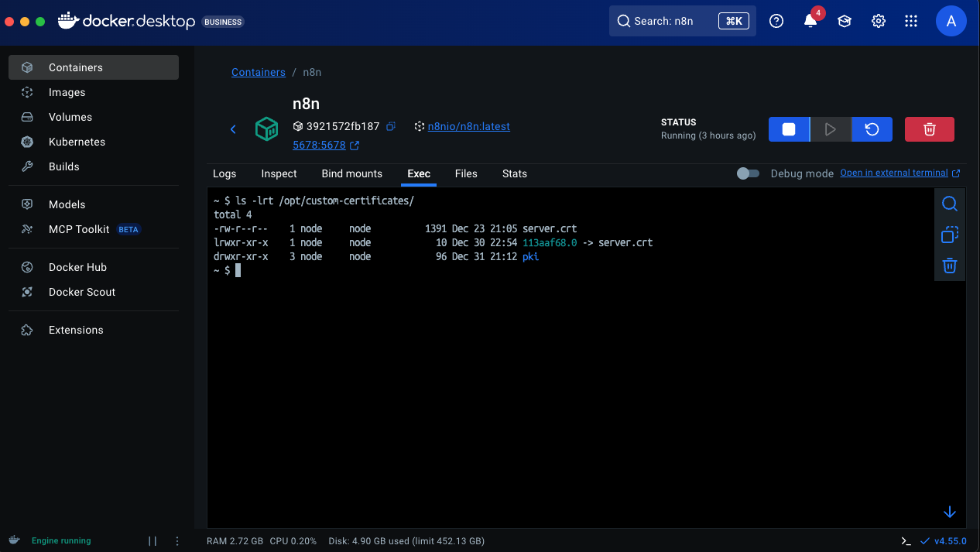This screenshot has width=980, height=552.
Task: Copy terminal output to clipboard
Action: [950, 235]
